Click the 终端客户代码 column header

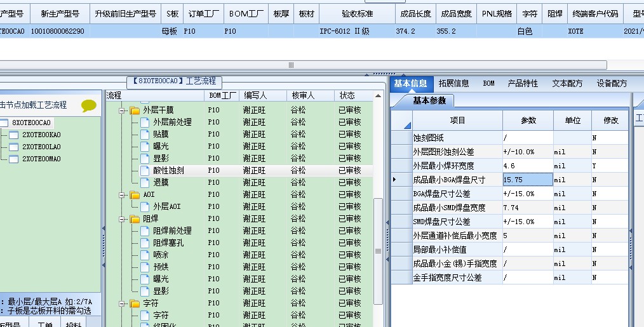[595, 14]
